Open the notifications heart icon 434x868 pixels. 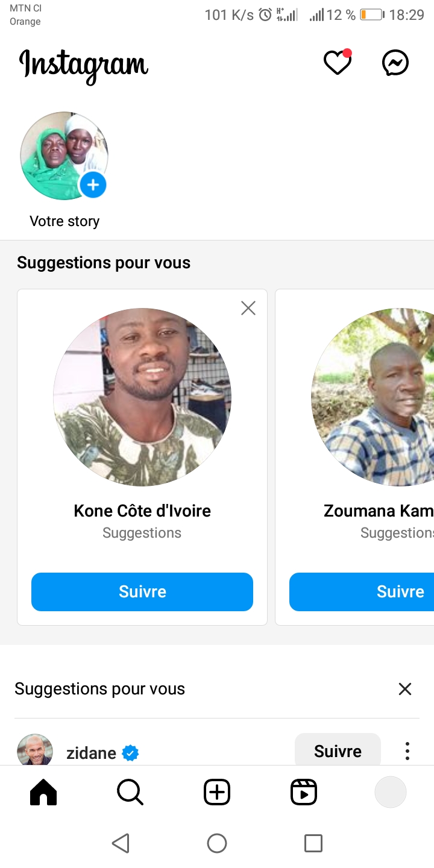pos(338,63)
